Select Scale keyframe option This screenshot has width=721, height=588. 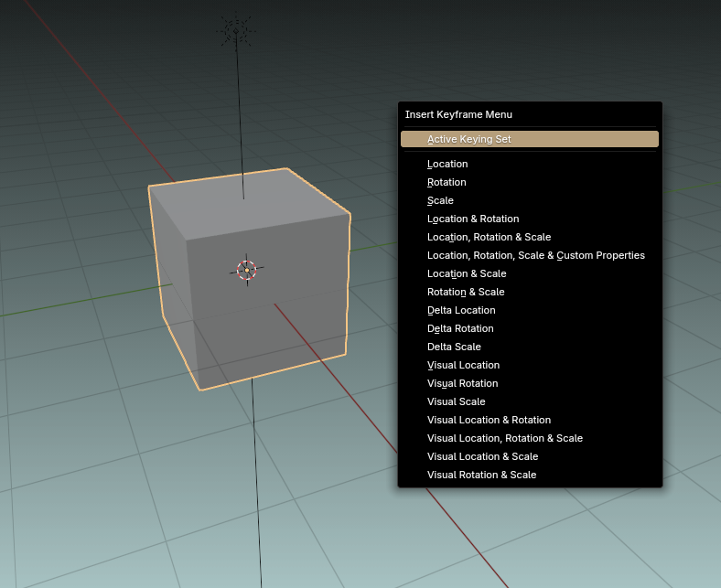pyautogui.click(x=529, y=201)
